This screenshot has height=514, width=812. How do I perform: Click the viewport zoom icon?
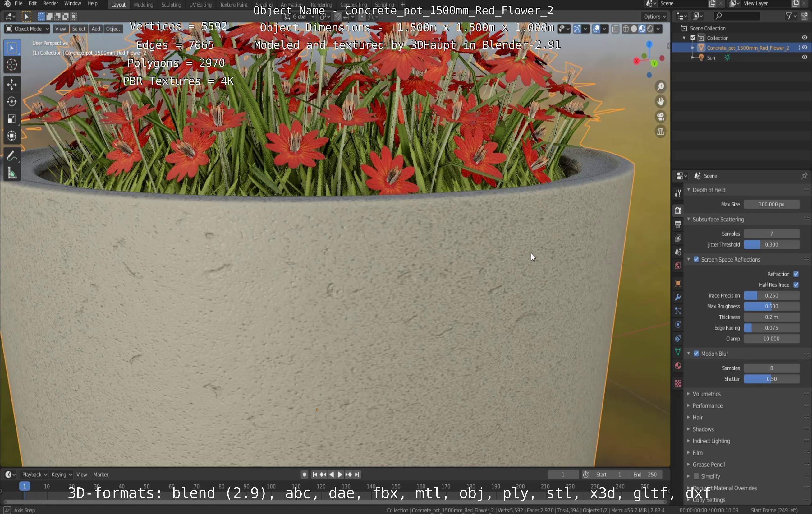[x=661, y=87]
